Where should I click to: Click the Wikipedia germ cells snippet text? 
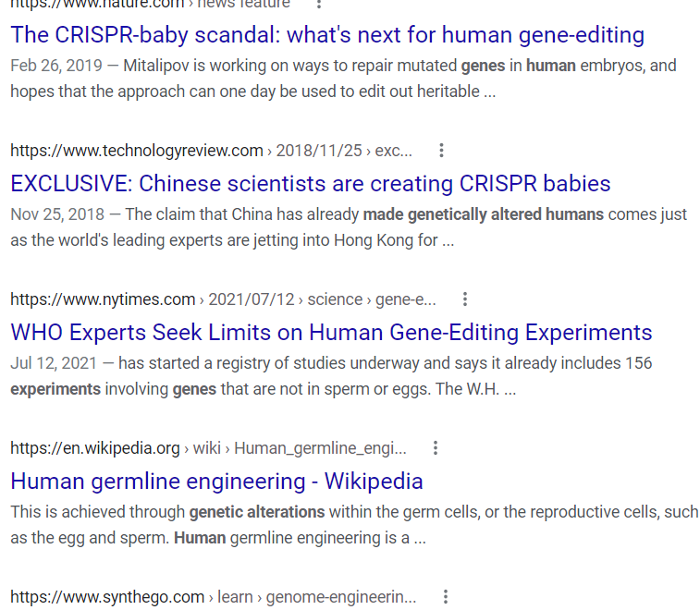point(354,525)
